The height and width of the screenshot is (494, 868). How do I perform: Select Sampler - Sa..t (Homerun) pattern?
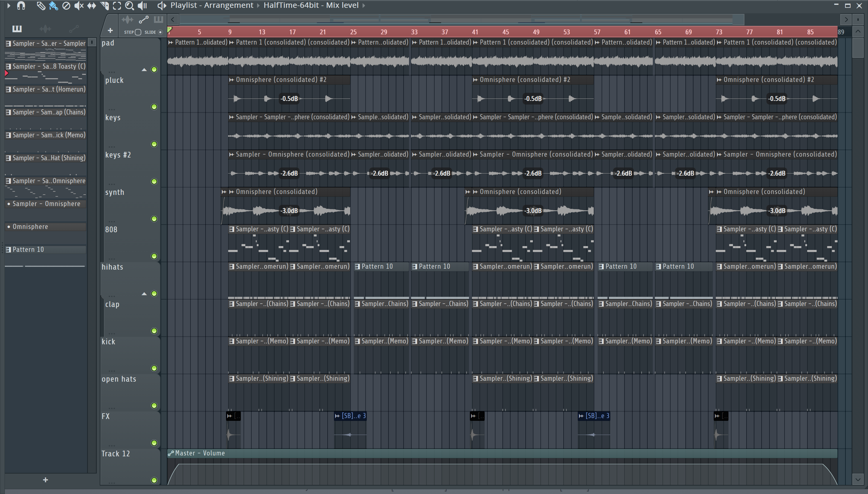[x=46, y=89]
